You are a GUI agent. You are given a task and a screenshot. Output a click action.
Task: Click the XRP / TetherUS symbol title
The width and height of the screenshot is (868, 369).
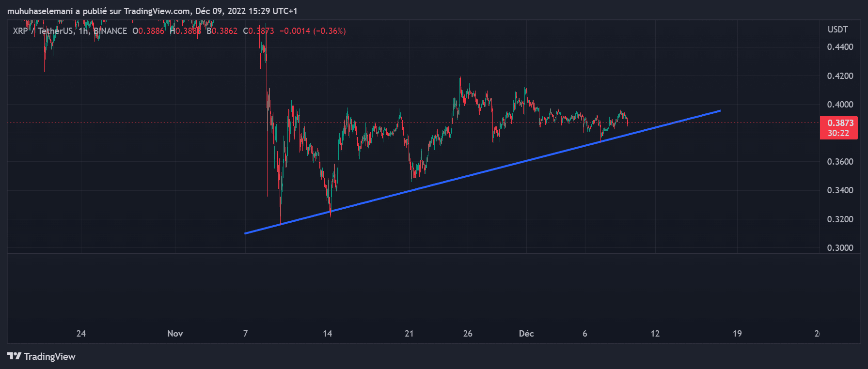[43, 31]
